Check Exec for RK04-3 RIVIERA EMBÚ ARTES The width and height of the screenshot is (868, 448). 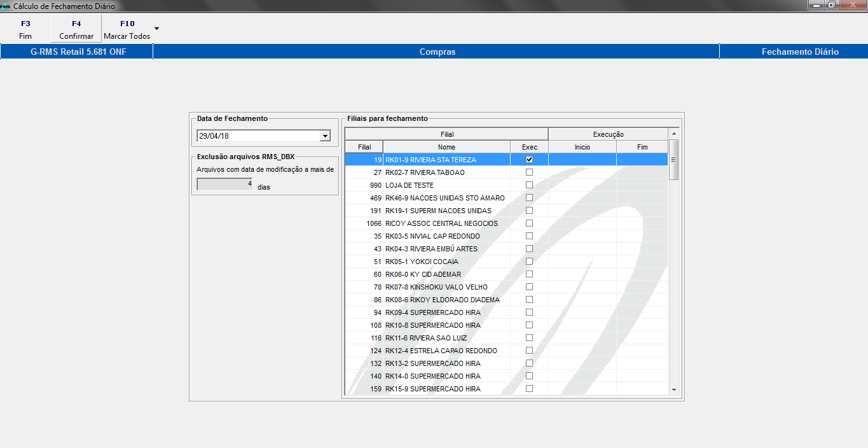click(529, 249)
